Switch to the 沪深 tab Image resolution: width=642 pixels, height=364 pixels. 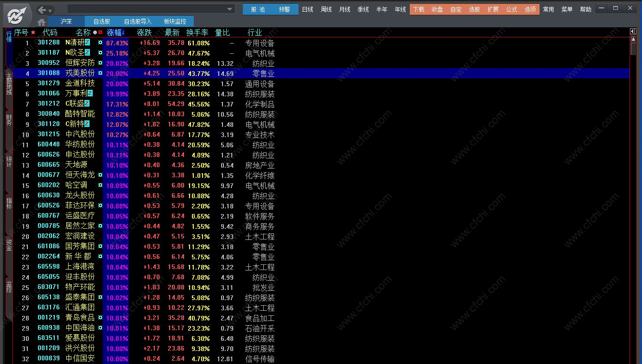pyautogui.click(x=66, y=21)
